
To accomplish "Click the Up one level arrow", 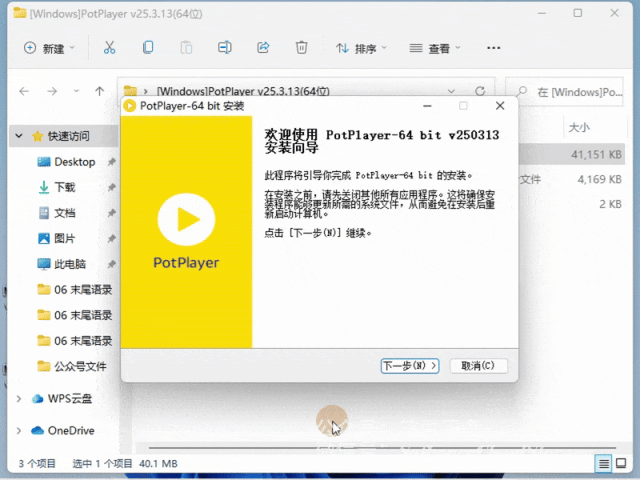I will [x=100, y=91].
